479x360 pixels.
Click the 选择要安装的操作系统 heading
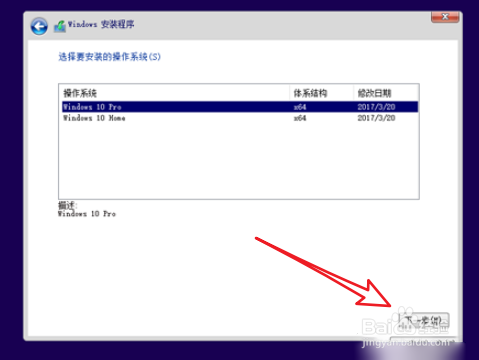[110, 57]
